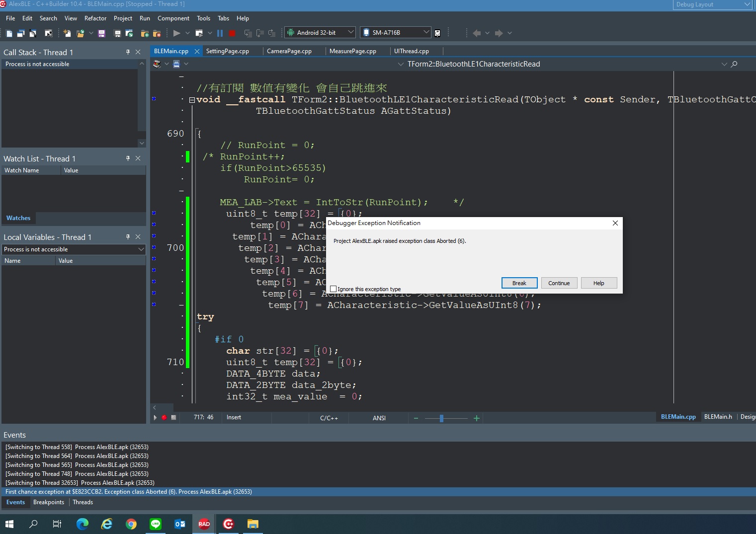The width and height of the screenshot is (756, 534).
Task: Click the red Program Reset stop icon
Action: (x=232, y=33)
